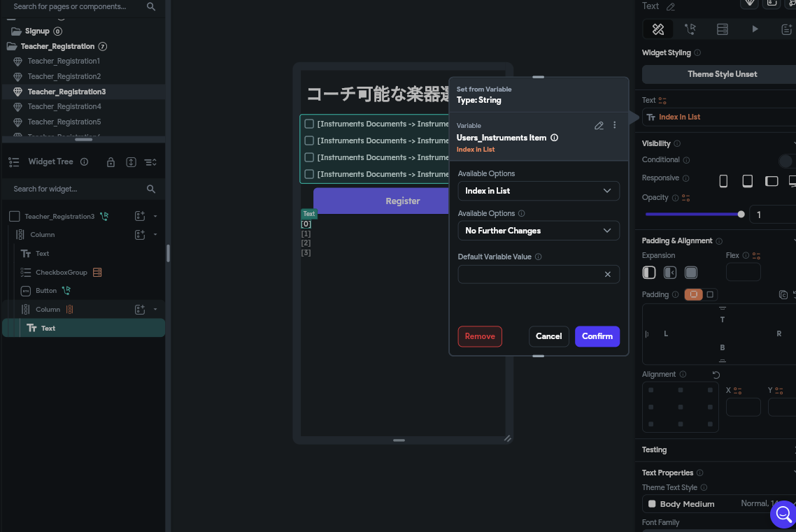
Task: Focus the Search for pages or components field
Action: click(76, 6)
